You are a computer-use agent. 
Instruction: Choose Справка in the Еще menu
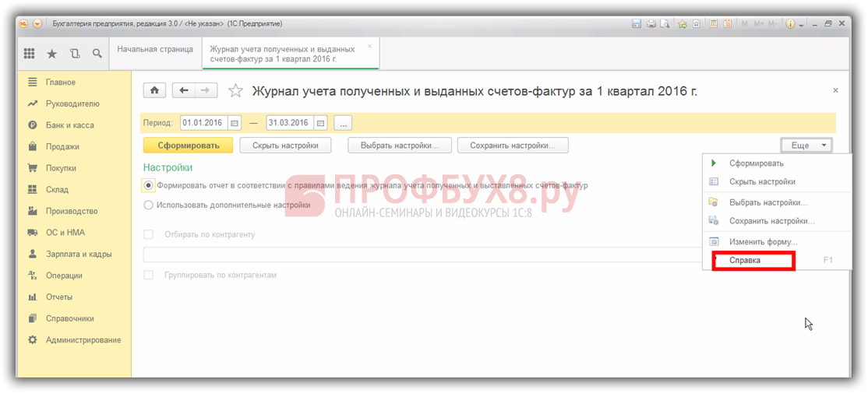pos(777,261)
